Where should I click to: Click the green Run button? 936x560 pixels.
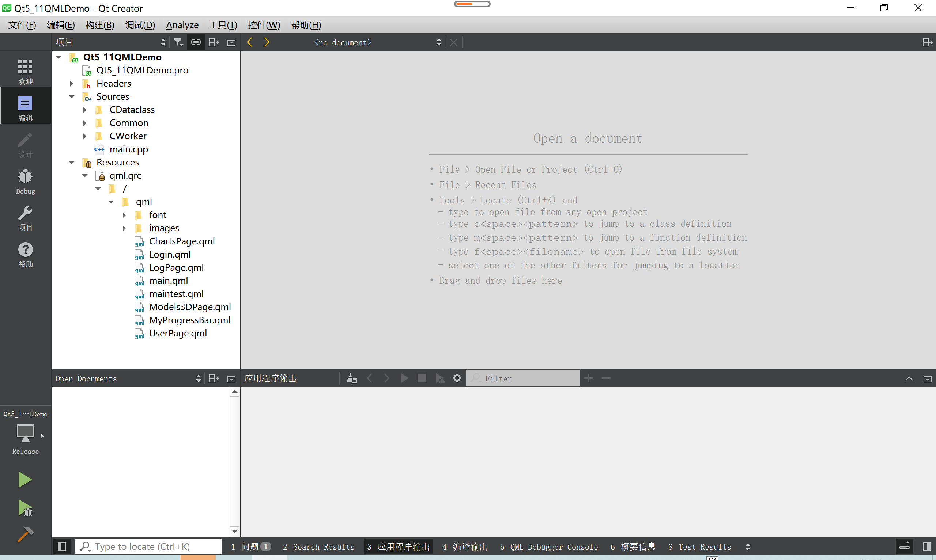pyautogui.click(x=25, y=480)
